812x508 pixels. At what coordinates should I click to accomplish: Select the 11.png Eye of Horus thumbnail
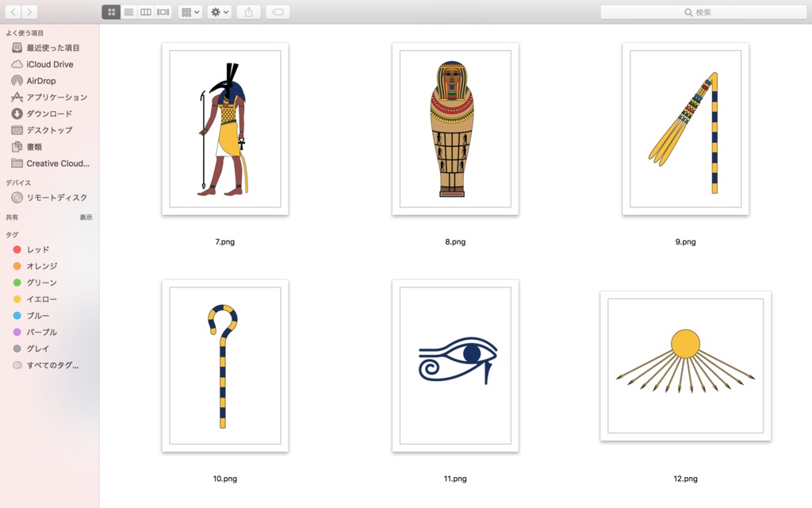(455, 366)
